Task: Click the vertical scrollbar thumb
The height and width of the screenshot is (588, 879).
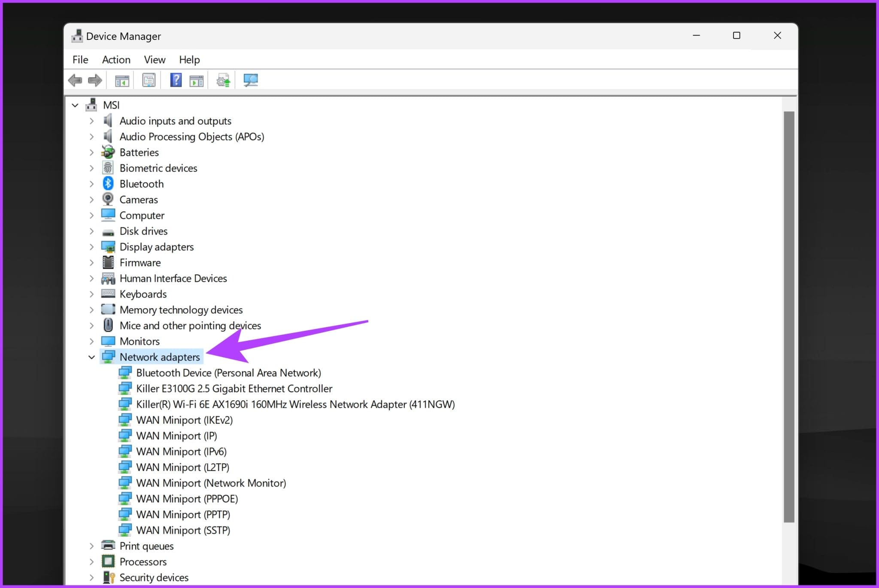Action: (x=788, y=317)
